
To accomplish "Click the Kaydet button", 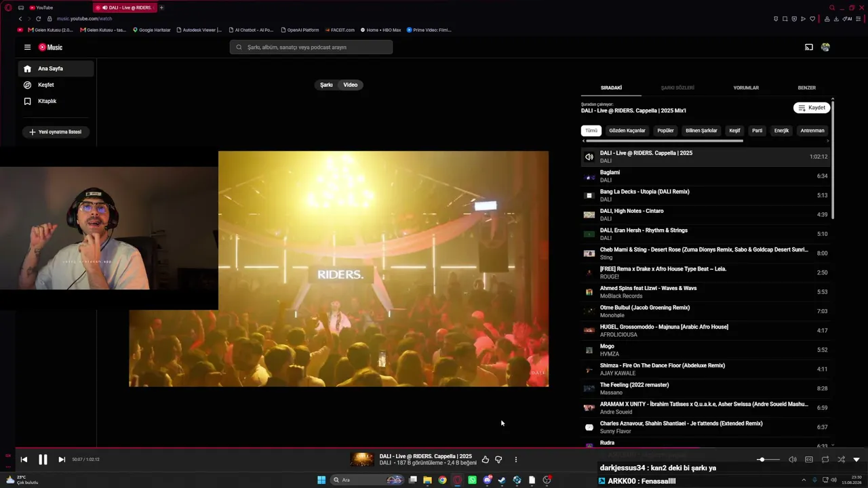I will tap(812, 108).
